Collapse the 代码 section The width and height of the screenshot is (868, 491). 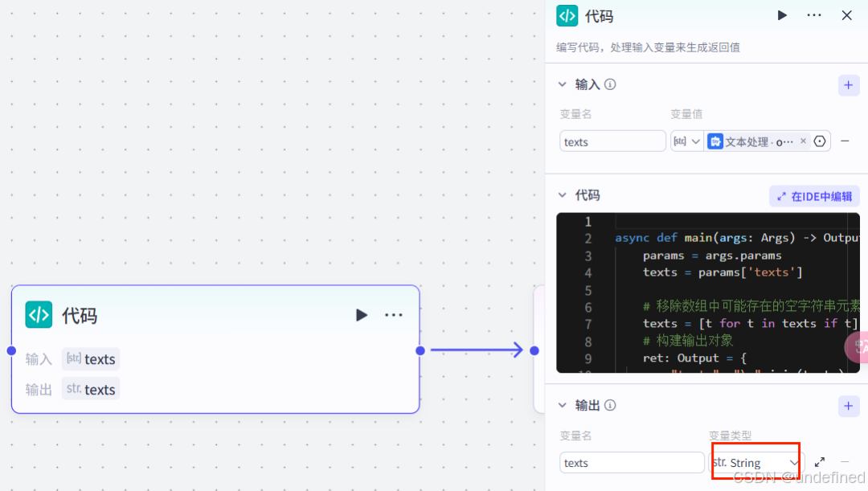[563, 195]
